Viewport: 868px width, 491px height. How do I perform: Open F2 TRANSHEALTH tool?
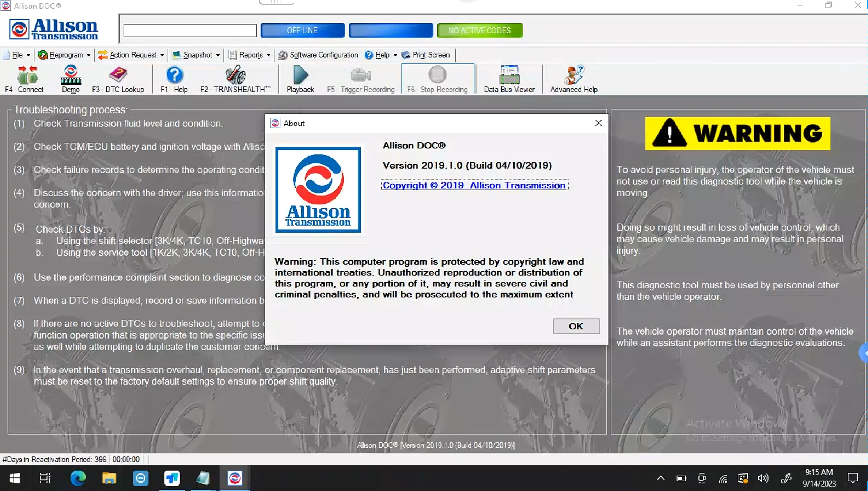coord(235,79)
